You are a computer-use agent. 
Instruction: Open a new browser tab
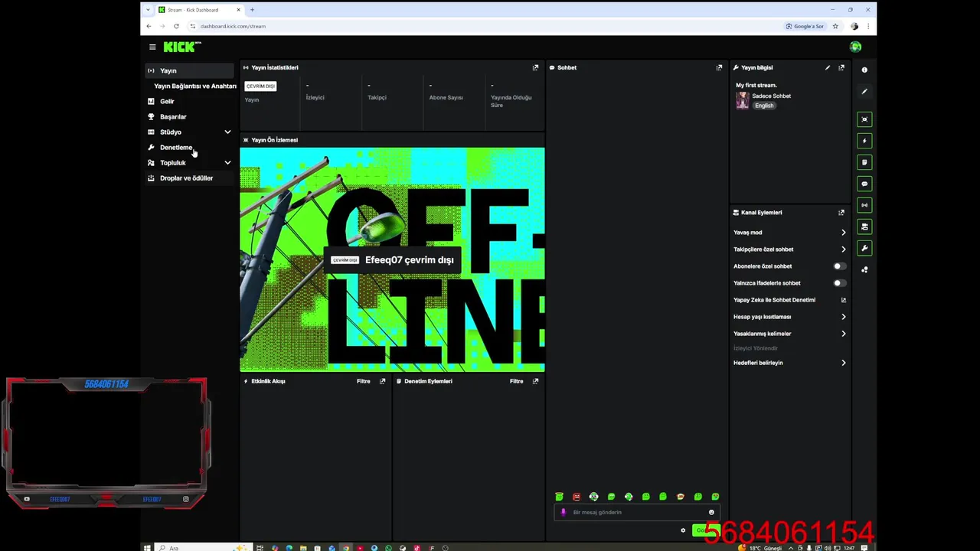252,10
